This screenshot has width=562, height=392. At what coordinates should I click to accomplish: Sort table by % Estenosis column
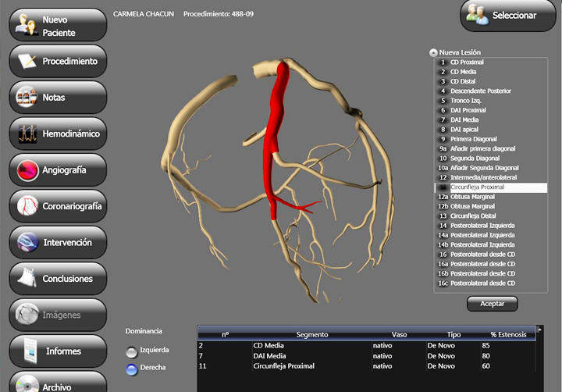508,334
